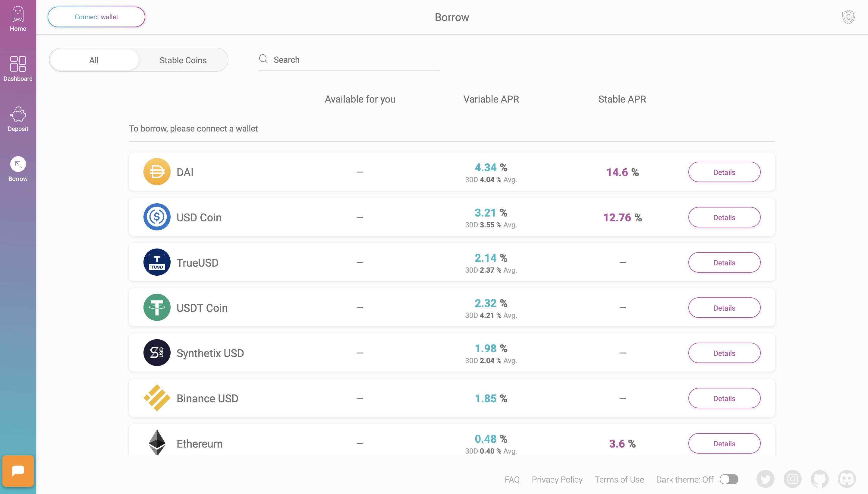The image size is (868, 494).
Task: Click DAI variable rate 4.34 %
Action: click(491, 167)
